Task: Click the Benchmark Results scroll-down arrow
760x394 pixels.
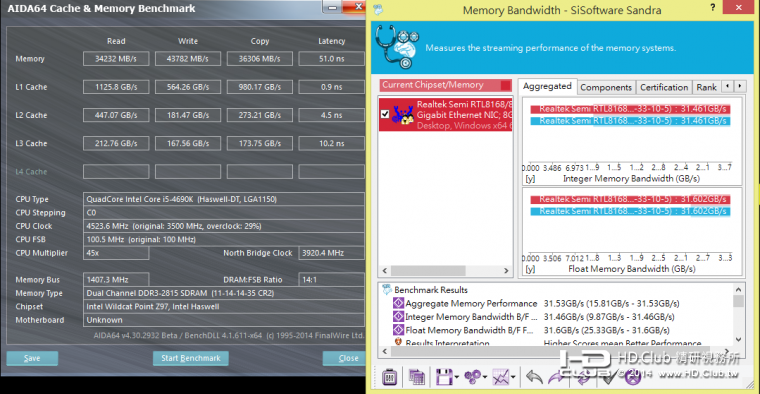Action: click(x=738, y=339)
